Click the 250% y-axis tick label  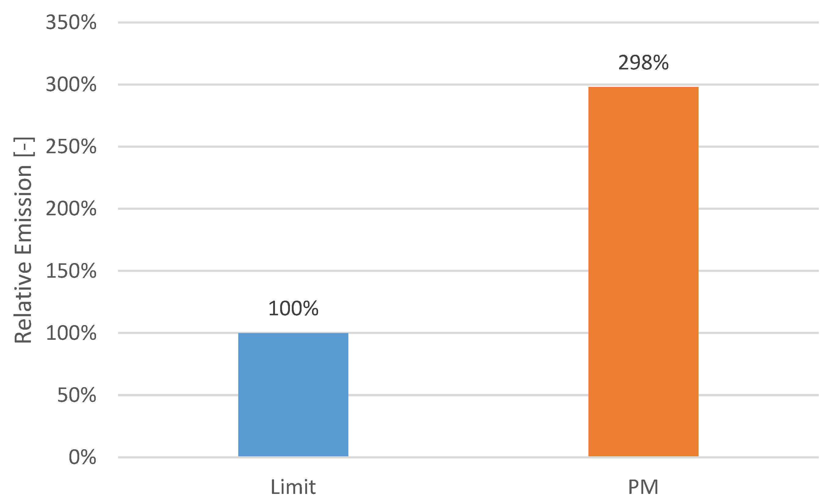pyautogui.click(x=71, y=147)
